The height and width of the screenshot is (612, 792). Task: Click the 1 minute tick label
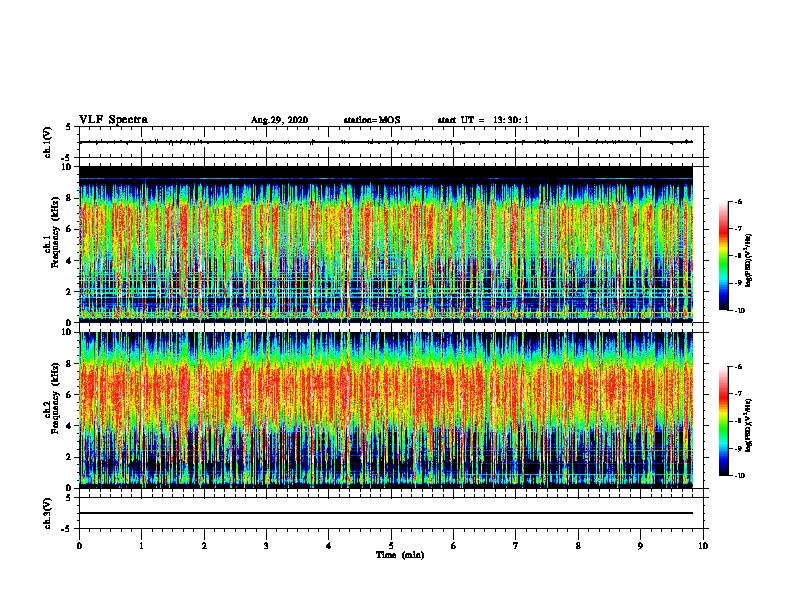coord(141,546)
